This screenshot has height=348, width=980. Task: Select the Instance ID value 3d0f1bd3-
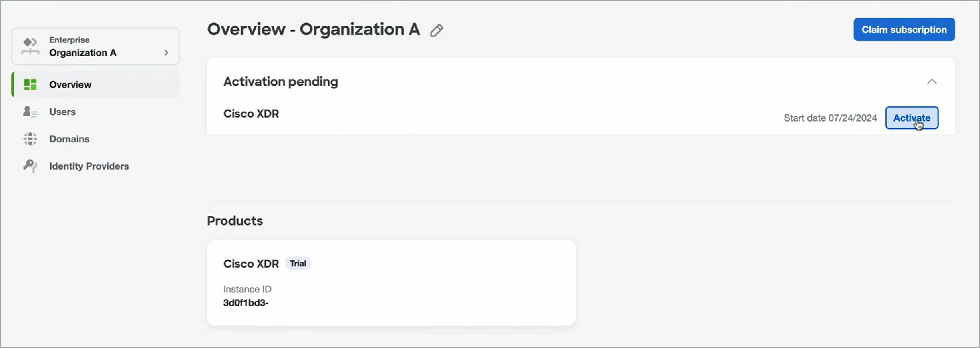click(x=246, y=303)
